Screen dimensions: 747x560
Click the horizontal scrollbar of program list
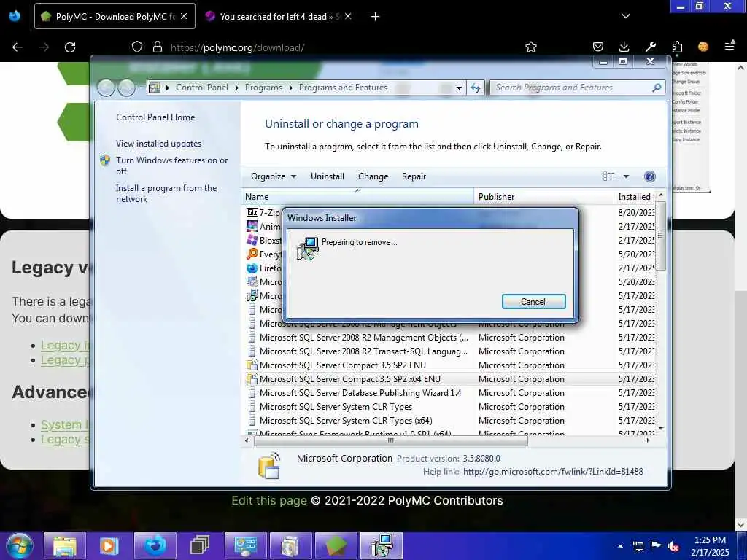click(391, 441)
